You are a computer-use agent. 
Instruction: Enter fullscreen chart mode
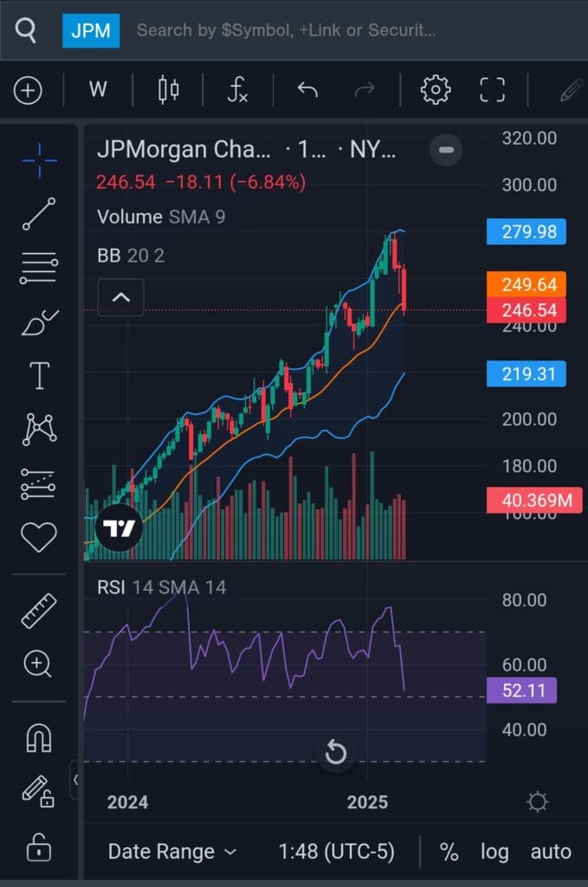(x=492, y=89)
